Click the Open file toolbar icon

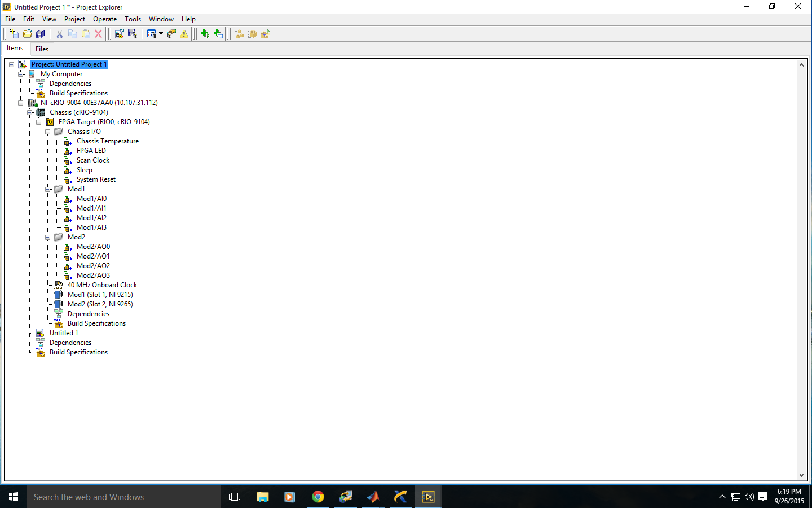[27, 34]
